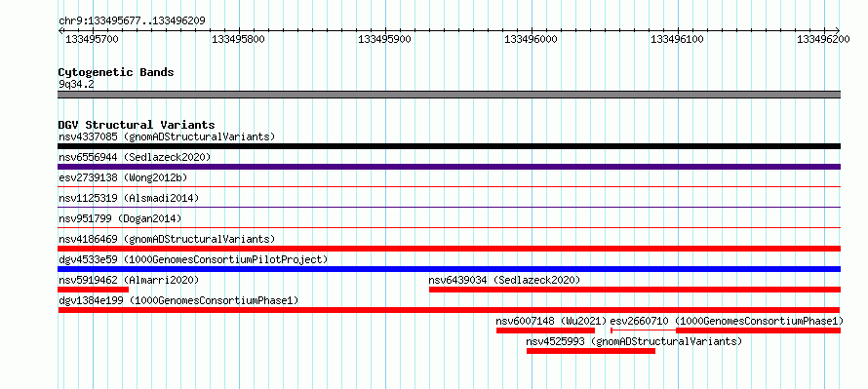Open the dgv1384e199 Phase1 label

(x=178, y=300)
